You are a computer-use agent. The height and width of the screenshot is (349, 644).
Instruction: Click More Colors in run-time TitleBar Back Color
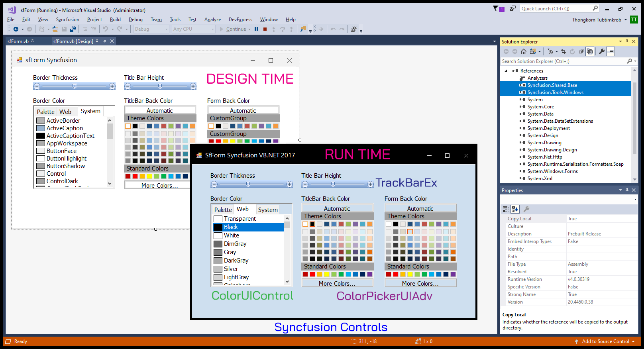pos(337,283)
